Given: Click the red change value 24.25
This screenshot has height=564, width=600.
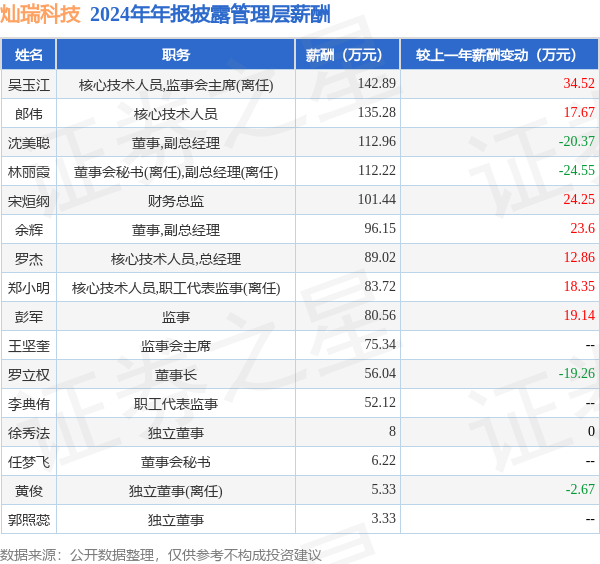Looking at the screenshot, I should pyautogui.click(x=579, y=199).
